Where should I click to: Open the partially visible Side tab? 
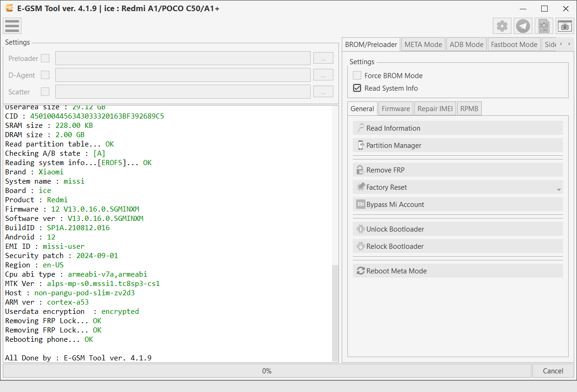coord(550,45)
